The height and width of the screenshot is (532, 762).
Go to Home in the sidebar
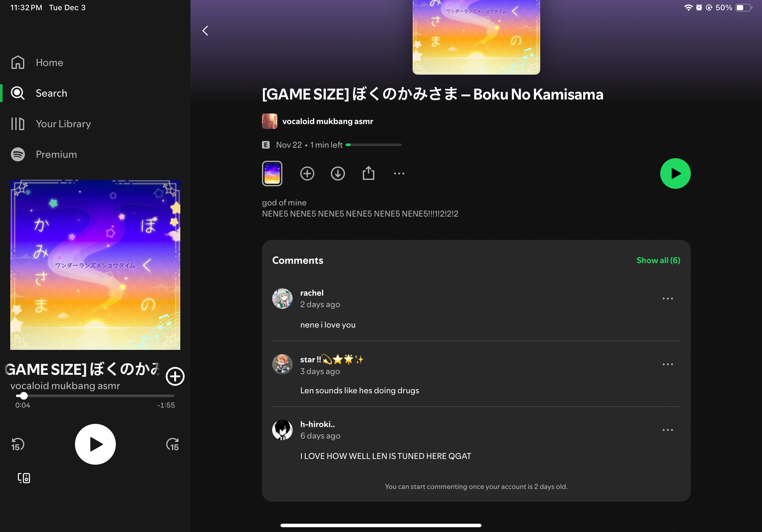pyautogui.click(x=49, y=63)
